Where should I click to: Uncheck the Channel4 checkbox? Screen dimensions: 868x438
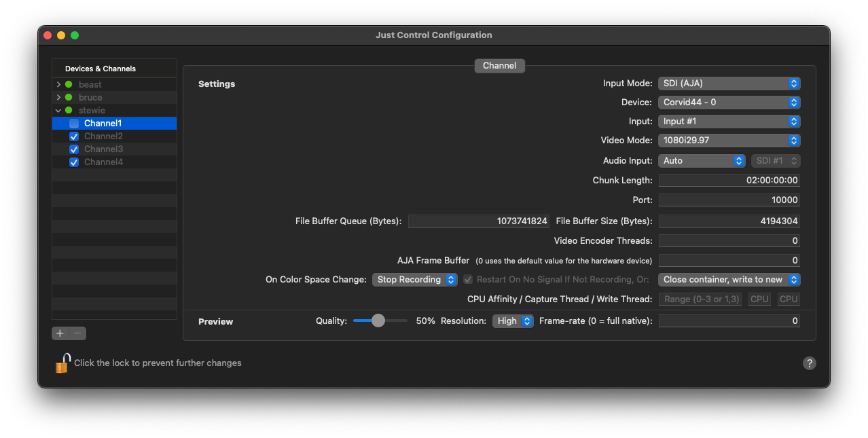(x=74, y=162)
